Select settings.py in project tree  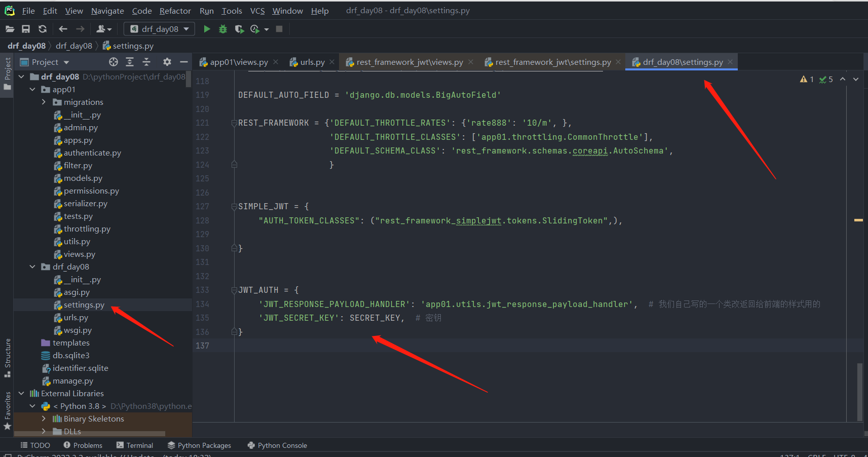coord(84,304)
